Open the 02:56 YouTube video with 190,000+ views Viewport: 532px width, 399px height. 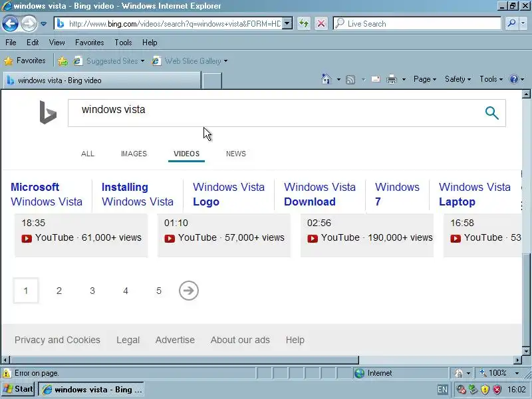point(367,235)
